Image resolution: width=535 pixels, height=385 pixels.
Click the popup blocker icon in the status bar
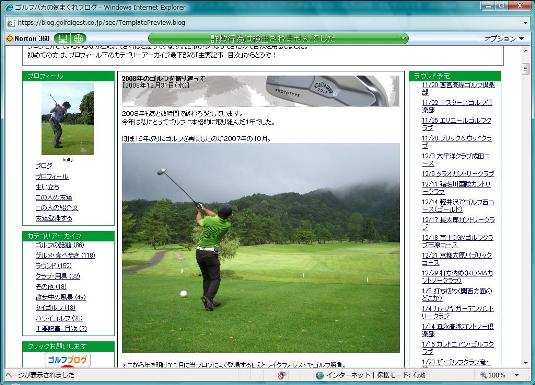[x=281, y=375]
